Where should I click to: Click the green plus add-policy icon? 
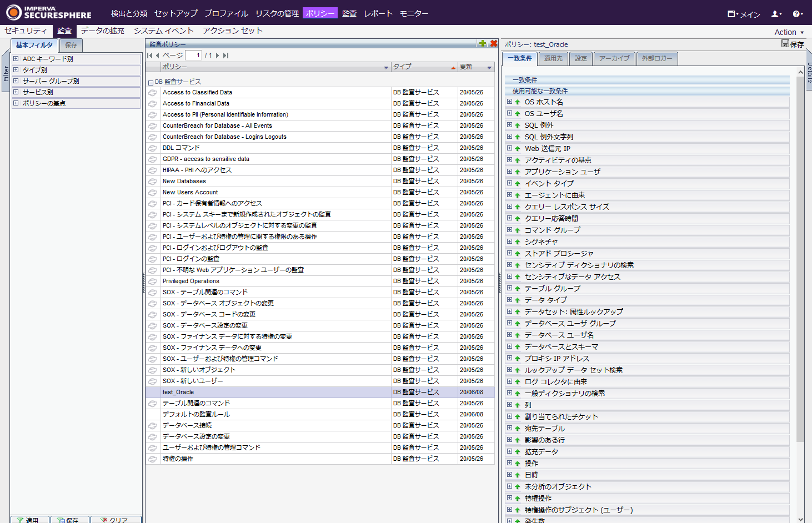(482, 43)
